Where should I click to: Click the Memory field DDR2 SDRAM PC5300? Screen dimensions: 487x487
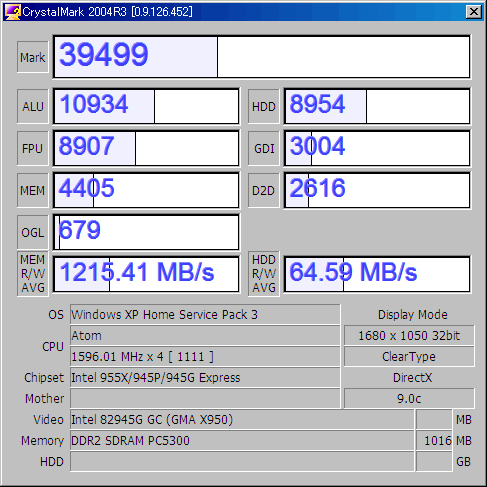coord(242,440)
